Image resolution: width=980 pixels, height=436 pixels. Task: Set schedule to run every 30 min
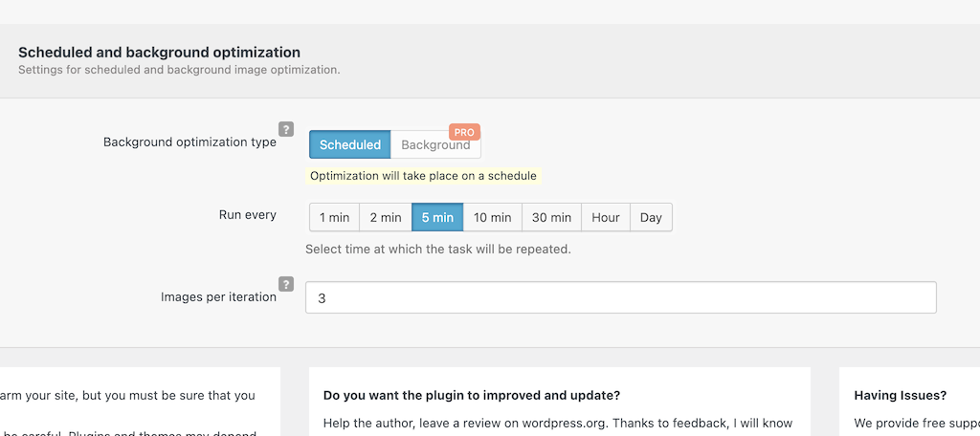(552, 217)
